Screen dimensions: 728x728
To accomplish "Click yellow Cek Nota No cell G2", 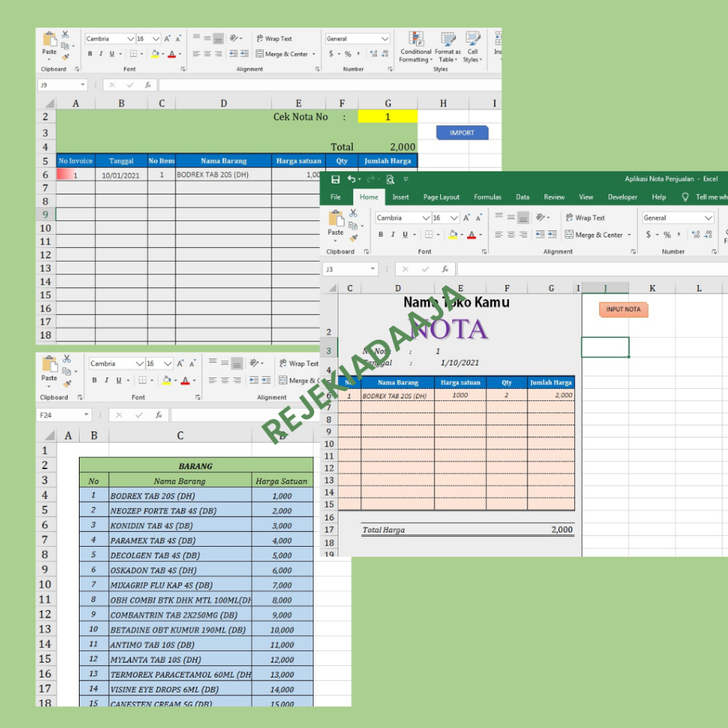I will pyautogui.click(x=387, y=117).
